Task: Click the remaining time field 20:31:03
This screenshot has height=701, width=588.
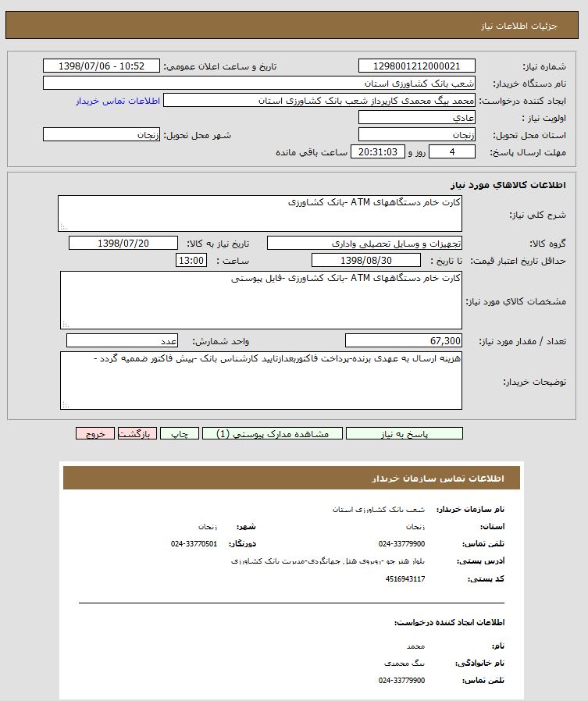Action: (x=379, y=152)
